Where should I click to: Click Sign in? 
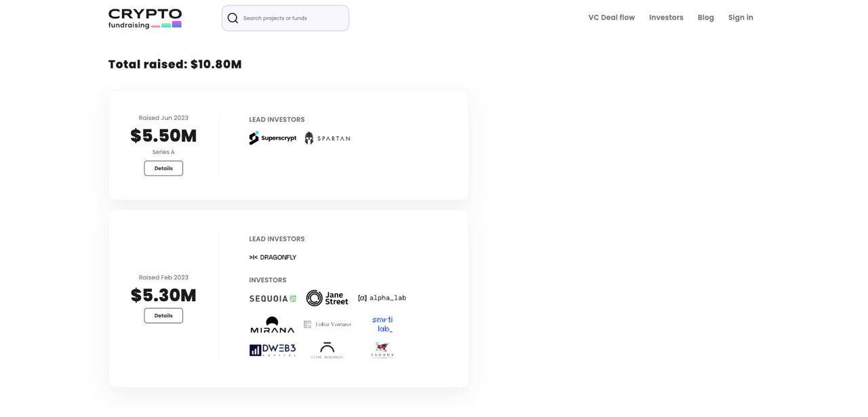click(741, 18)
